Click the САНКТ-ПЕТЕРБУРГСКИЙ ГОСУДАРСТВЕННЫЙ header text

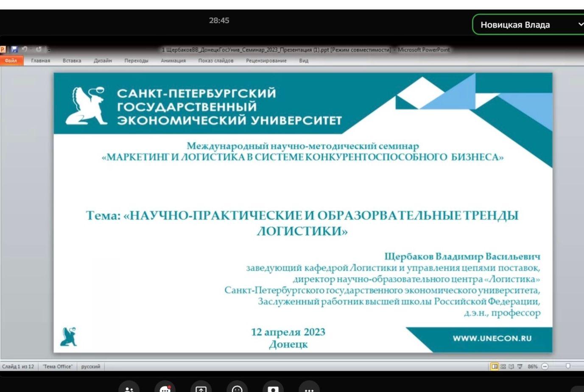[x=197, y=100]
